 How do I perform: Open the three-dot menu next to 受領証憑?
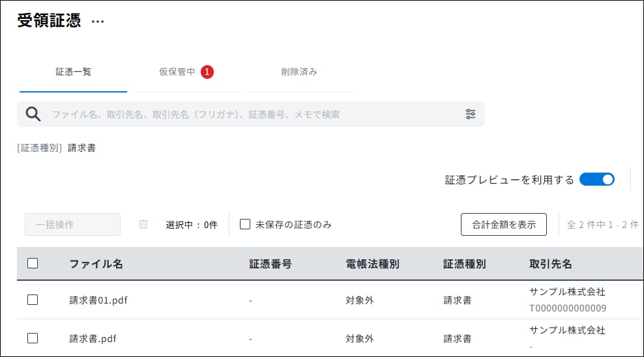(98, 21)
